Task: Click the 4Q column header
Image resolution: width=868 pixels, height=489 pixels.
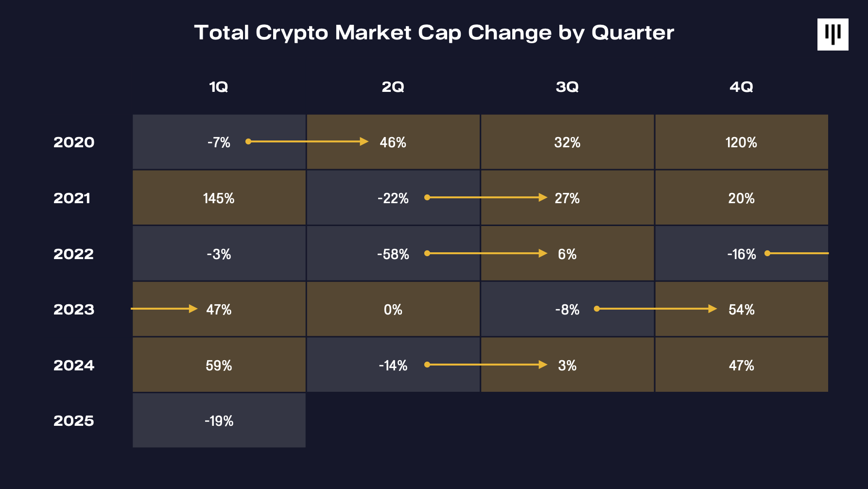Action: click(x=741, y=87)
